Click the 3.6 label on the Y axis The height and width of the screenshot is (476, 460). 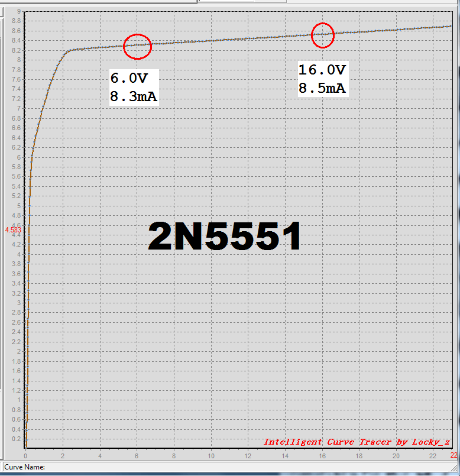(x=17, y=274)
